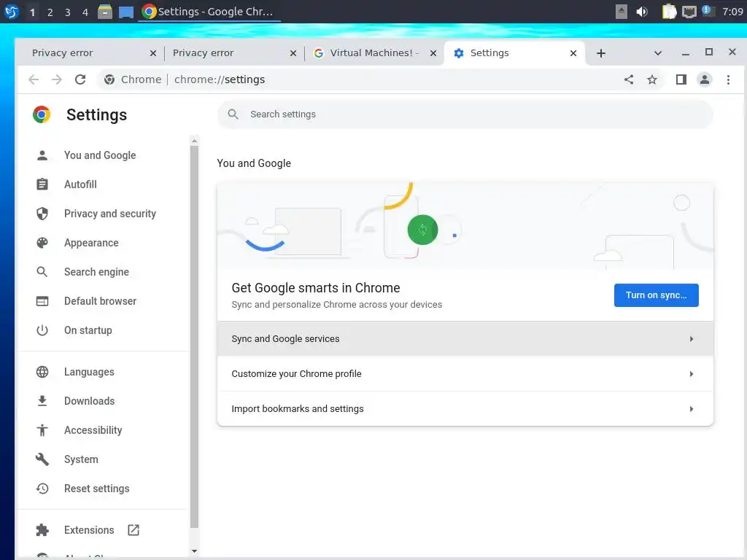Click Turn on sync button
This screenshot has width=747, height=560.
(656, 295)
